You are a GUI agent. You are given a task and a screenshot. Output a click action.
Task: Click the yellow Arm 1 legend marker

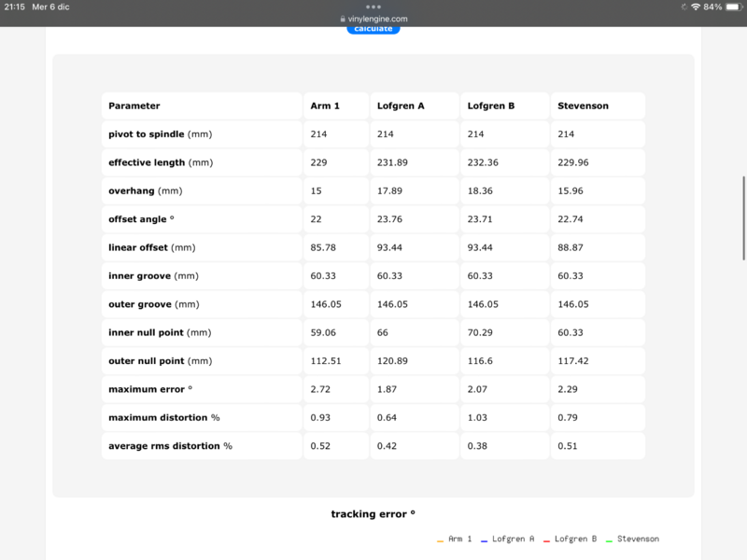[x=440, y=539]
